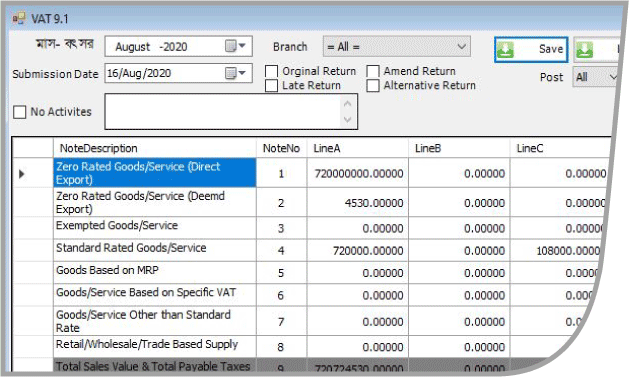Click the LineC column header
The image size is (632, 377).
tap(560, 148)
